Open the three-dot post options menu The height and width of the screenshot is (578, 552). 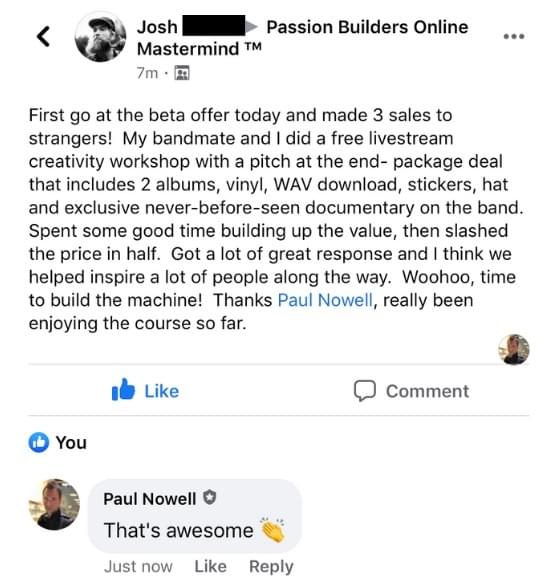[514, 36]
